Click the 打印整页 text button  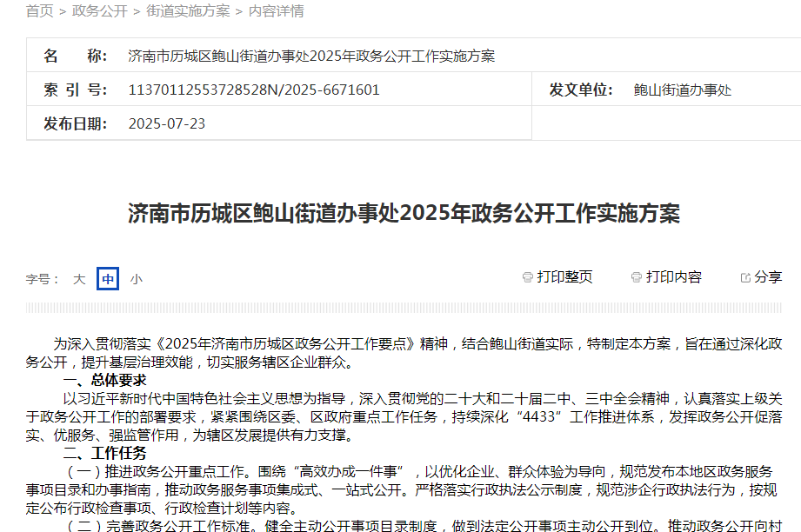(564, 277)
